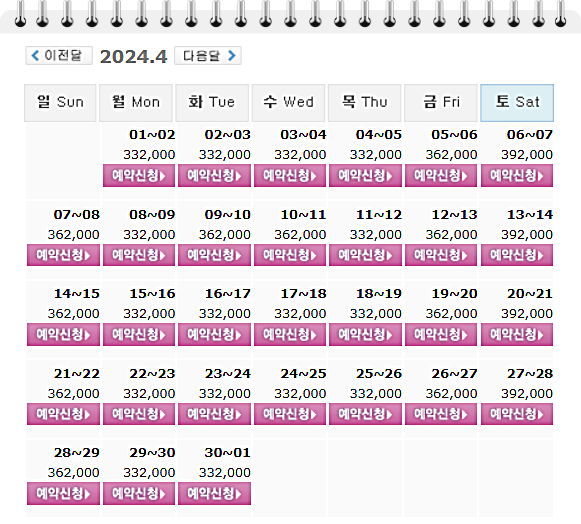This screenshot has height=524, width=581.
Task: Select the Sun column header
Action: coord(60,103)
